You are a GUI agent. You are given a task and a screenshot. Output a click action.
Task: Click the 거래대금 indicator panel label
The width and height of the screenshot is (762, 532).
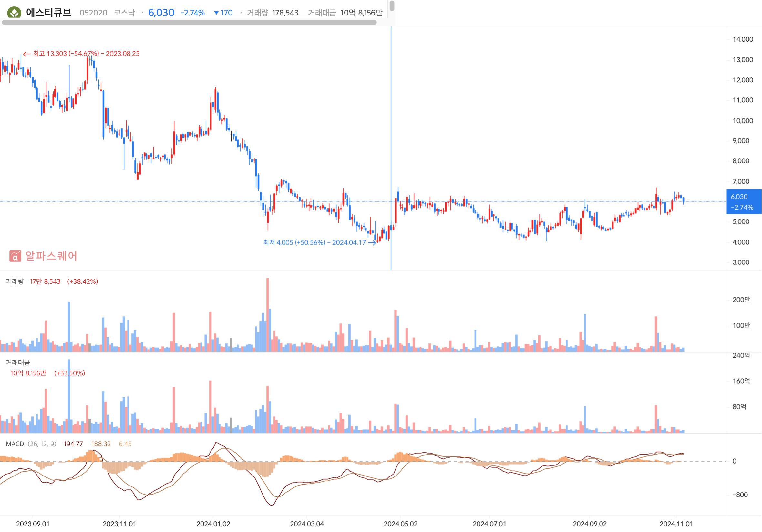18,363
